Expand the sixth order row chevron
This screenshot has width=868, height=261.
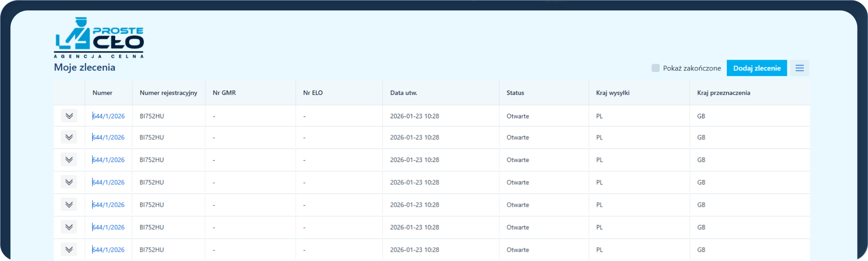(69, 227)
